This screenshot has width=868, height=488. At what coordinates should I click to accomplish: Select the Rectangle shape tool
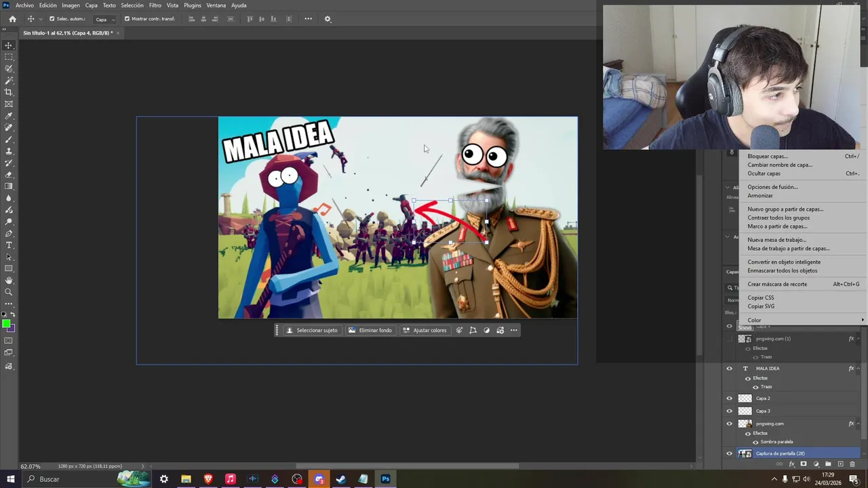click(9, 268)
